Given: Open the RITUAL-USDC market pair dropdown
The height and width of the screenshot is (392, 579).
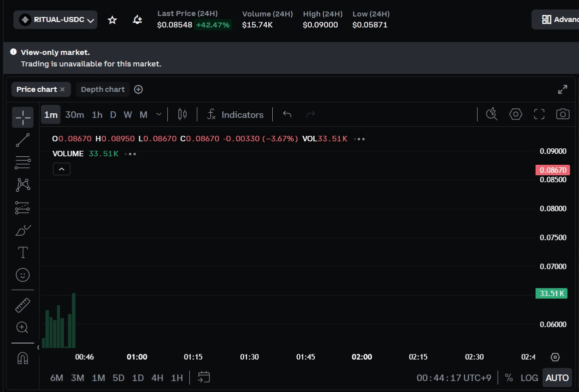Looking at the screenshot, I should click(55, 19).
